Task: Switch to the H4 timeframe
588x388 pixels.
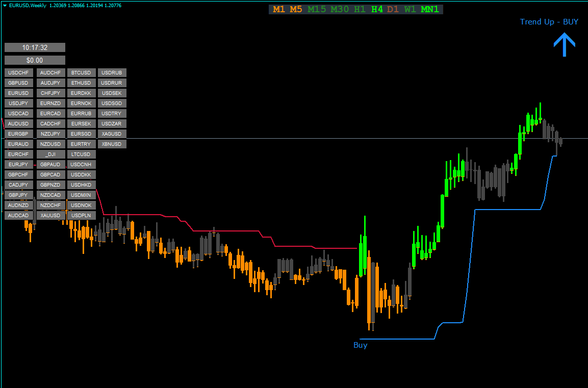Action: tap(377, 9)
